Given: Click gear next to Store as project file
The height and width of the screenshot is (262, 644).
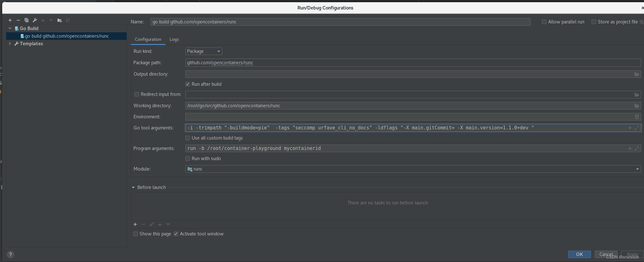Looking at the screenshot, I should (641, 22).
